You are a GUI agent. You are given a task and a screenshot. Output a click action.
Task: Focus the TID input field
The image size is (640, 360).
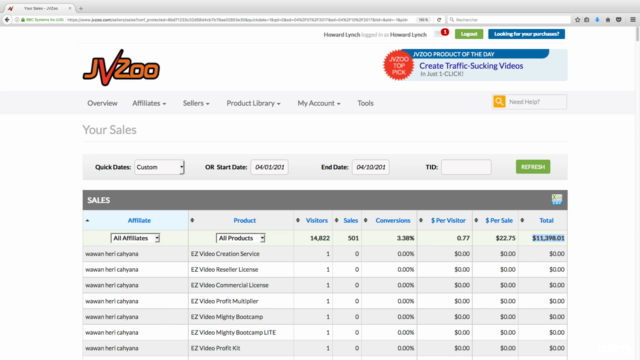point(466,167)
